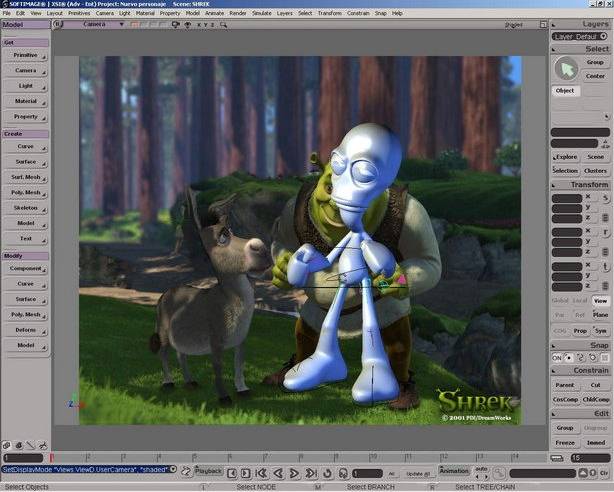This screenshot has height=492, width=614.
Task: Open the Help menu
Action: pyautogui.click(x=397, y=13)
